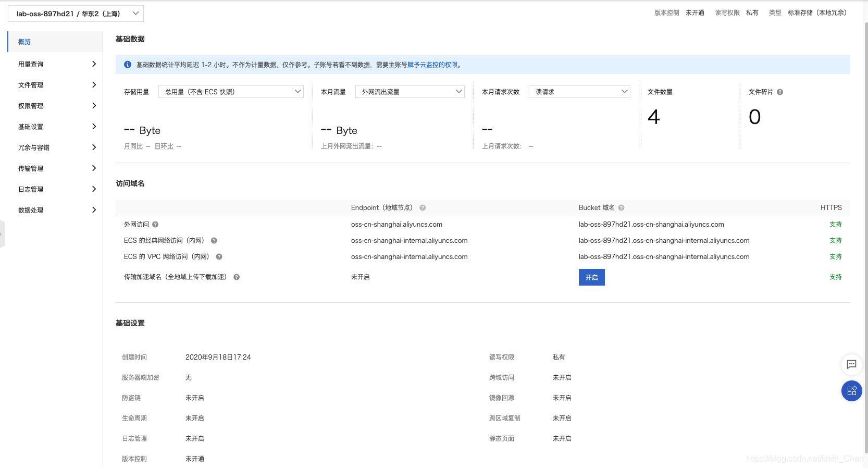The width and height of the screenshot is (868, 468).
Task: Click 私有 next to 读写权限 in header
Action: 752,13
